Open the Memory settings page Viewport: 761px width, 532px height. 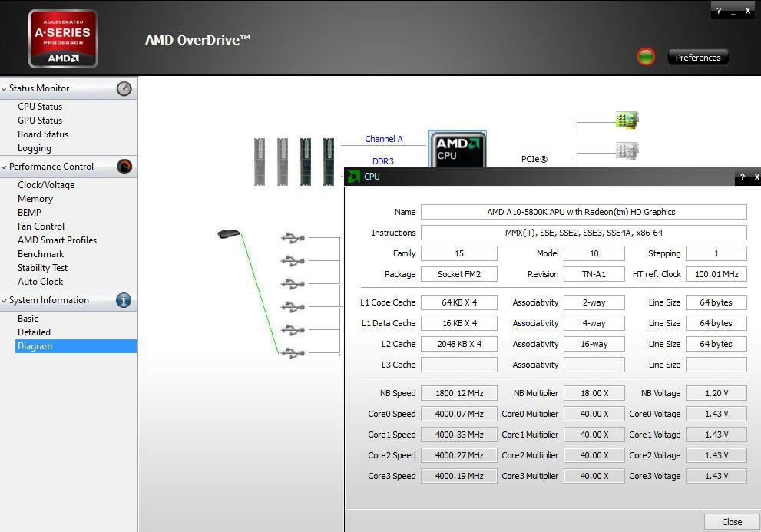click(x=35, y=199)
